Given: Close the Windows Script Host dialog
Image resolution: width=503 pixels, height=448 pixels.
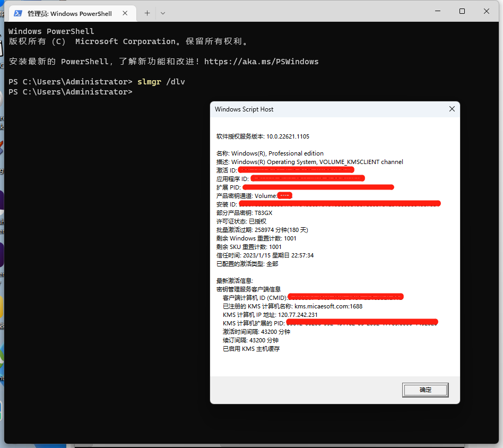Looking at the screenshot, I should (x=452, y=109).
